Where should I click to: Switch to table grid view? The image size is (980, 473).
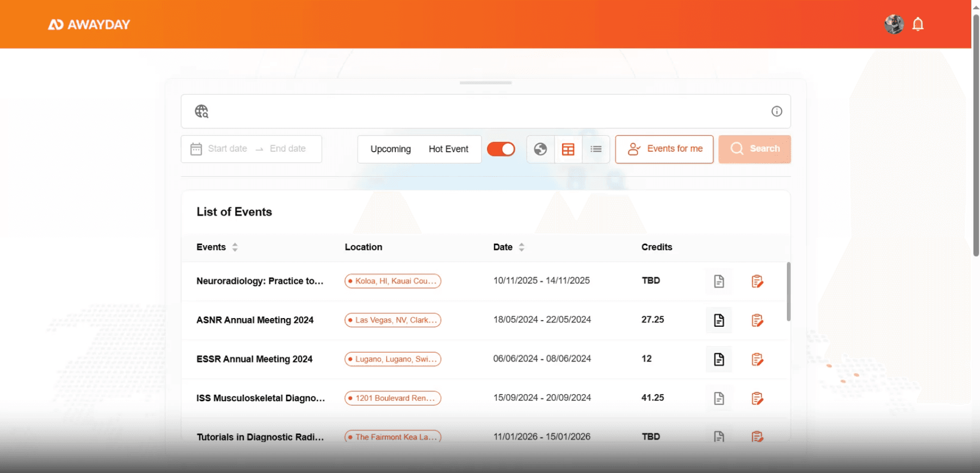coord(568,149)
